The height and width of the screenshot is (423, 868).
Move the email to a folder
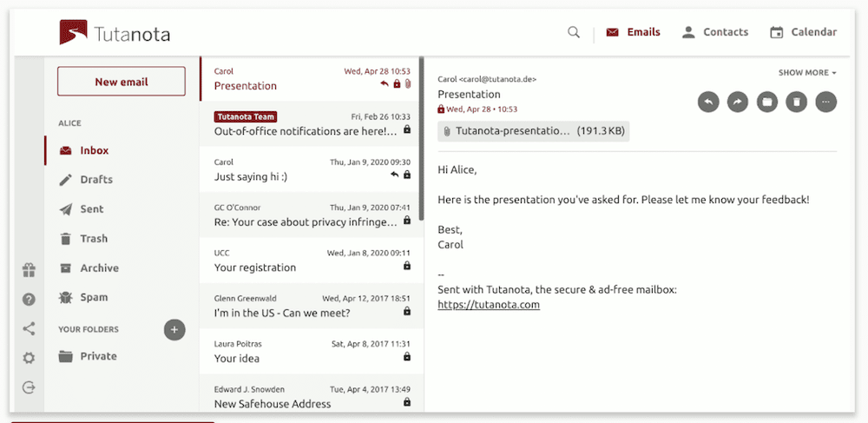(766, 102)
